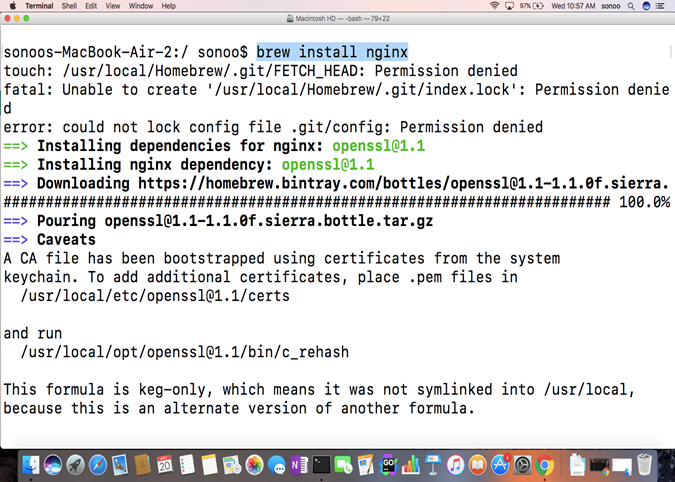Open OneNote from the Dock
This screenshot has width=675, height=482.
[x=299, y=465]
